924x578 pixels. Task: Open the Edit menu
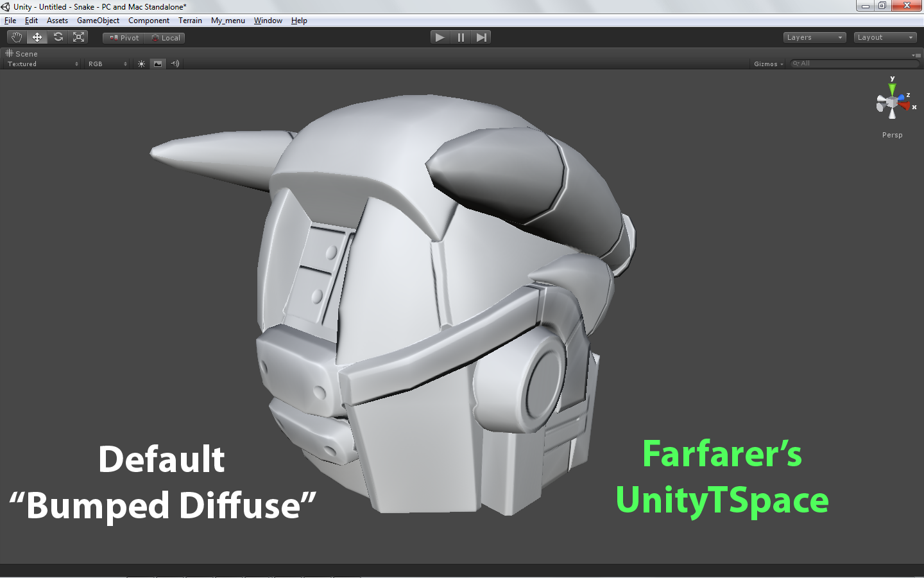click(31, 21)
